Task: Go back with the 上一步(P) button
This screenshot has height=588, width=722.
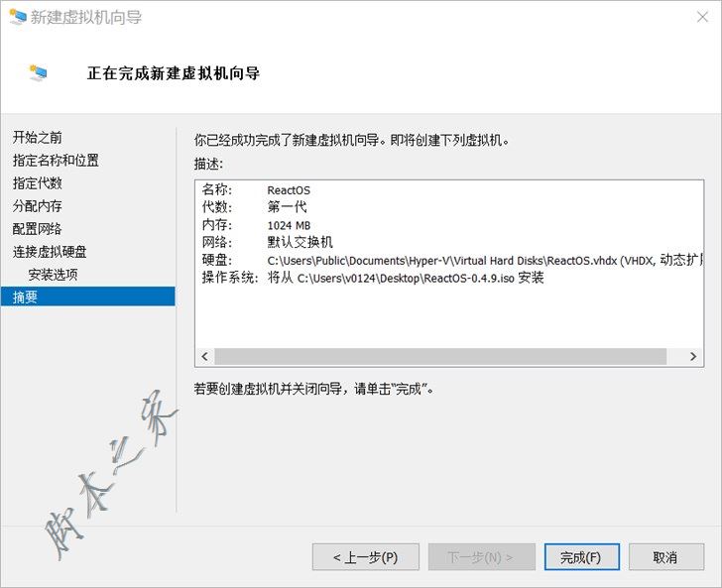Action: (x=365, y=557)
